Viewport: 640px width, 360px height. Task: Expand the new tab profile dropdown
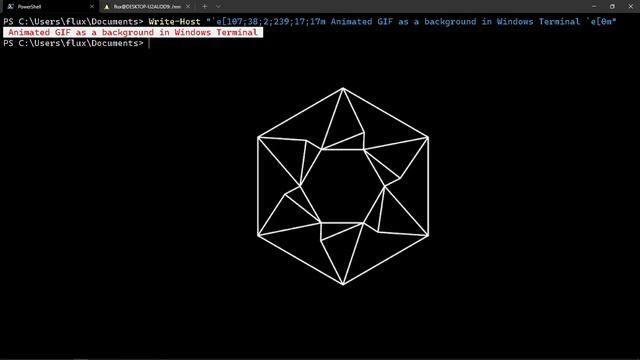pyautogui.click(x=218, y=7)
